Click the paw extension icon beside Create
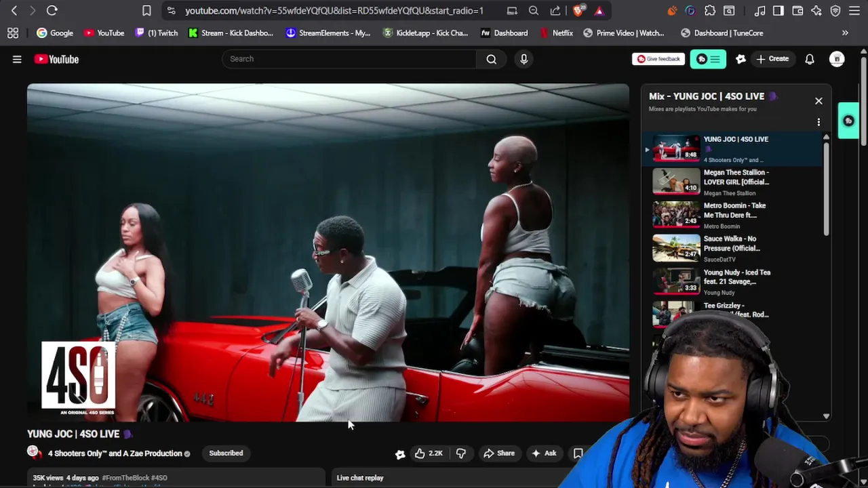 point(741,59)
